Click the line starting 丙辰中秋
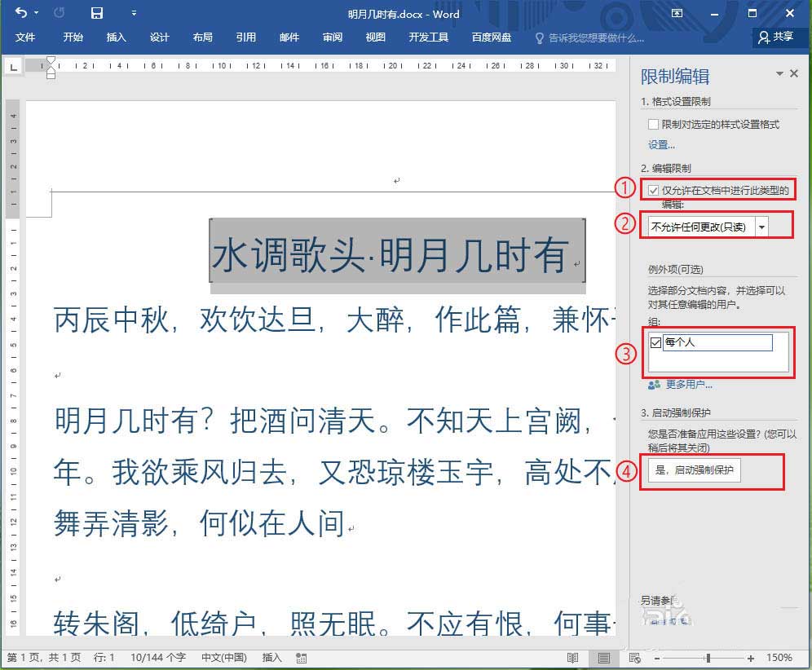Screen dimensions: 812x670 (334, 320)
